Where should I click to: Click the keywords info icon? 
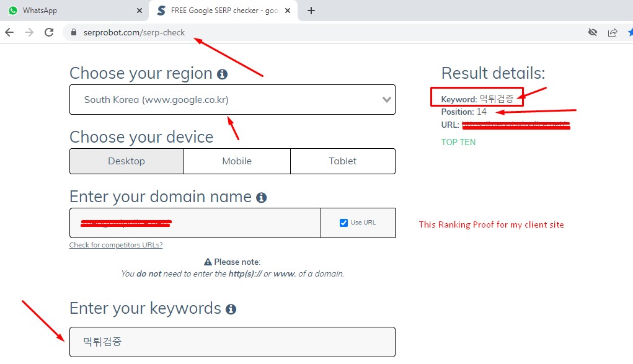point(231,309)
